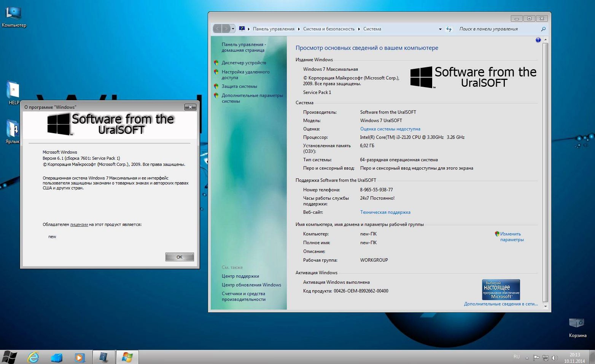Image resolution: width=595 pixels, height=364 pixels.
Task: Open Счетчики и средства производительности link
Action: point(243,296)
